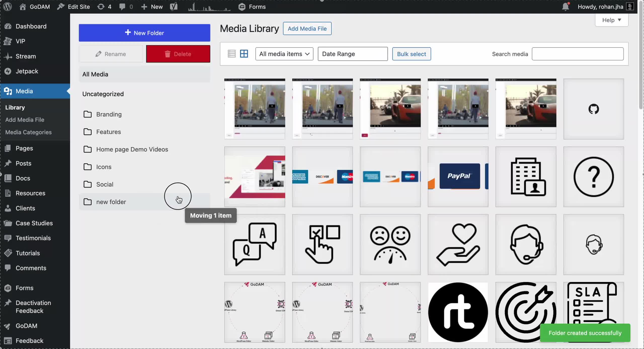The image size is (644, 349).
Task: Open the New menu in the admin bar
Action: coord(152,7)
